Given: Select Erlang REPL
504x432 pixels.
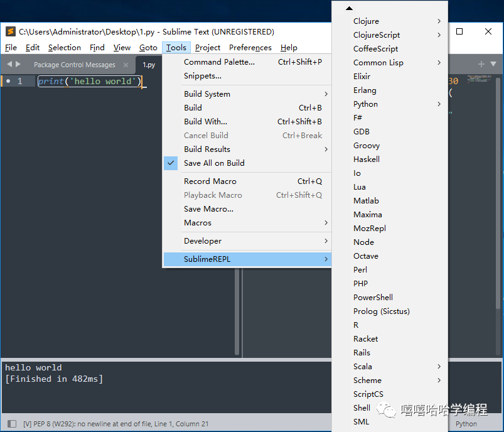Looking at the screenshot, I should click(x=390, y=90).
